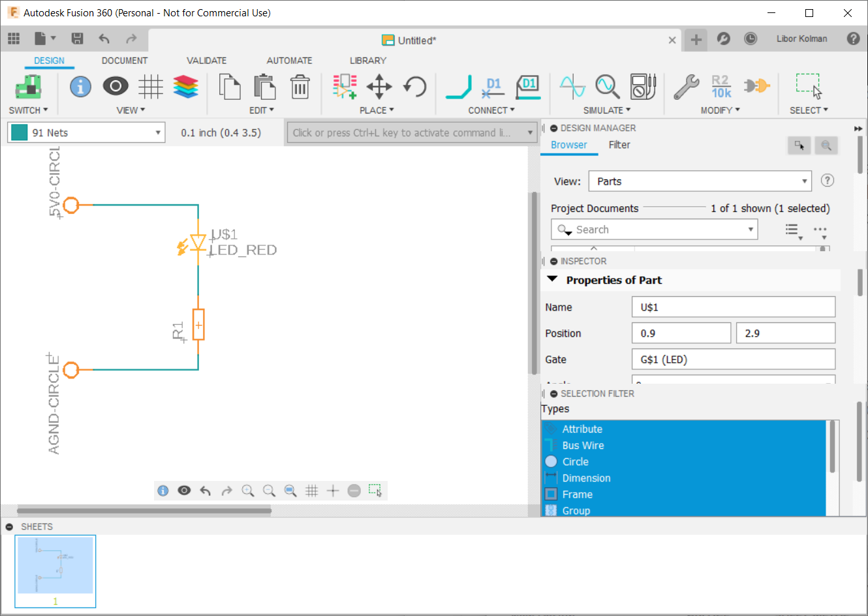868x616 pixels.
Task: Open the SWITCH dropdown menu
Action: pos(28,110)
